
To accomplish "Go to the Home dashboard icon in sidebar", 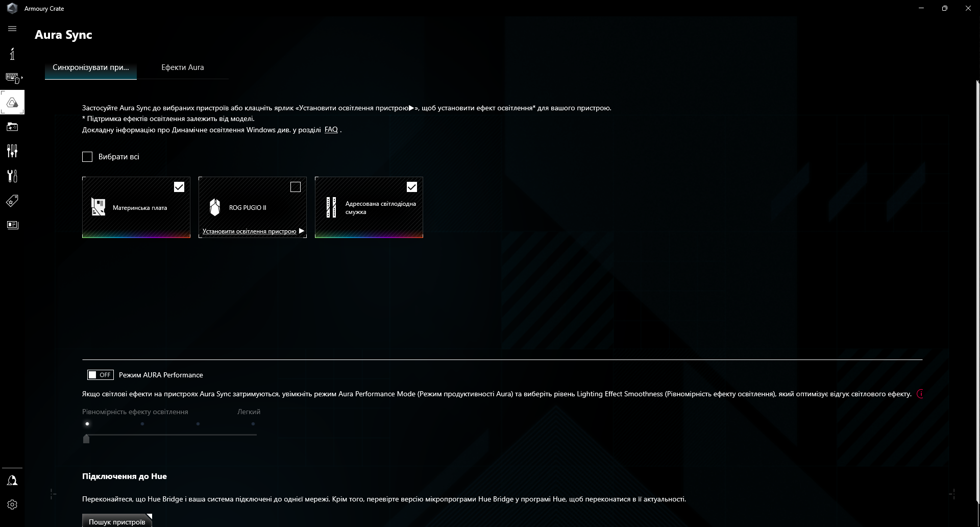I will click(12, 54).
